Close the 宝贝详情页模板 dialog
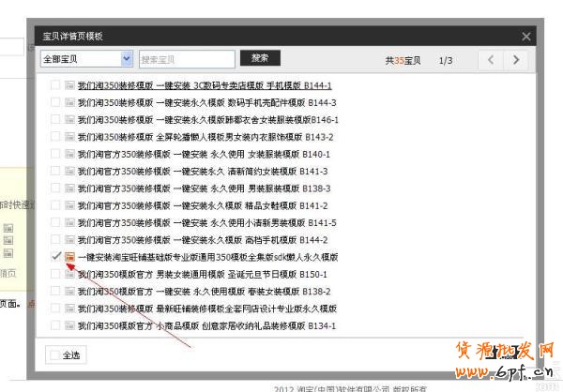Viewport: 563px width, 392px height. [526, 37]
